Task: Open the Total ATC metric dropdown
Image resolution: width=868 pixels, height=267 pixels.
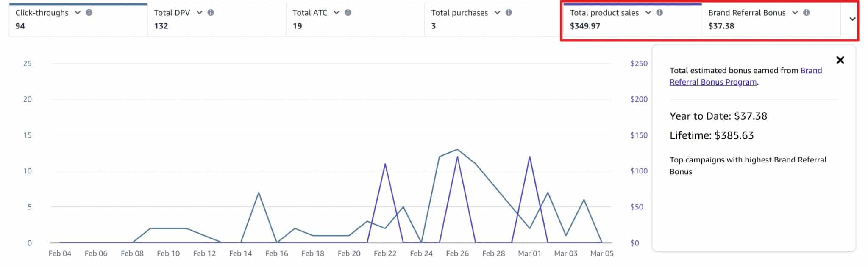Action: (337, 13)
